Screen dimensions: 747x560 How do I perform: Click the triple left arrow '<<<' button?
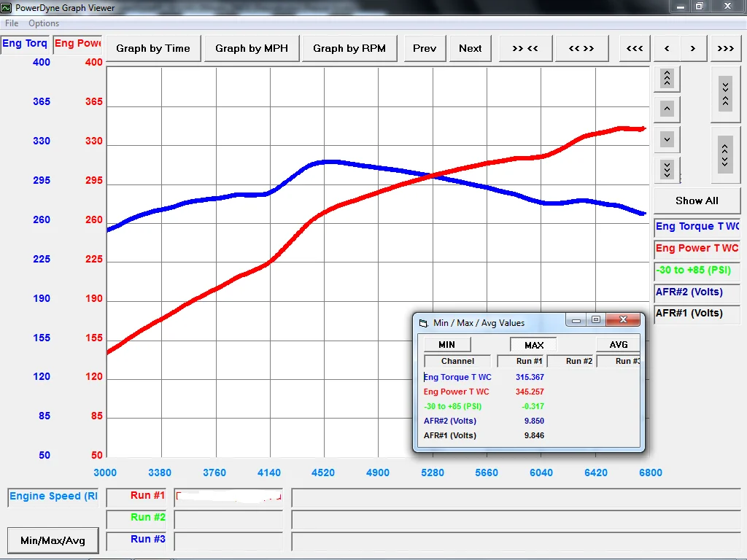click(x=635, y=48)
